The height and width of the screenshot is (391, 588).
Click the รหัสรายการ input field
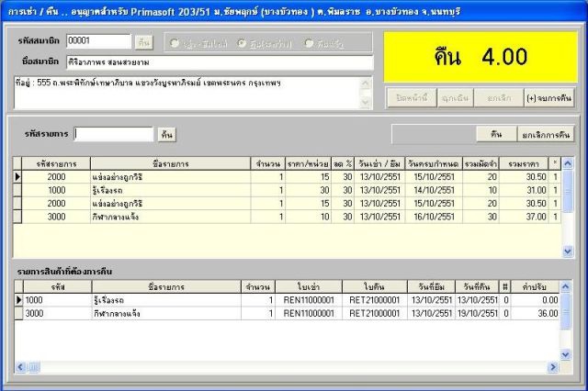113,135
